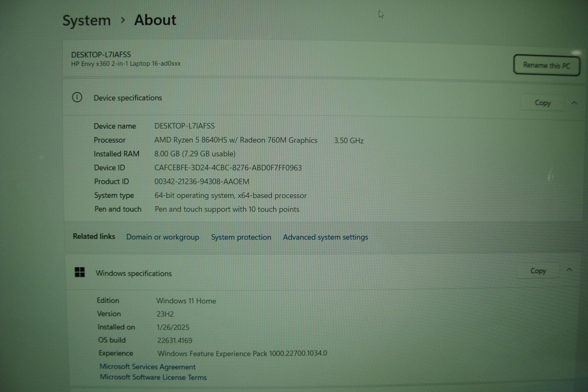Viewport: 588px width, 392px height.
Task: Go back to System in breadcrumb
Action: [x=86, y=20]
